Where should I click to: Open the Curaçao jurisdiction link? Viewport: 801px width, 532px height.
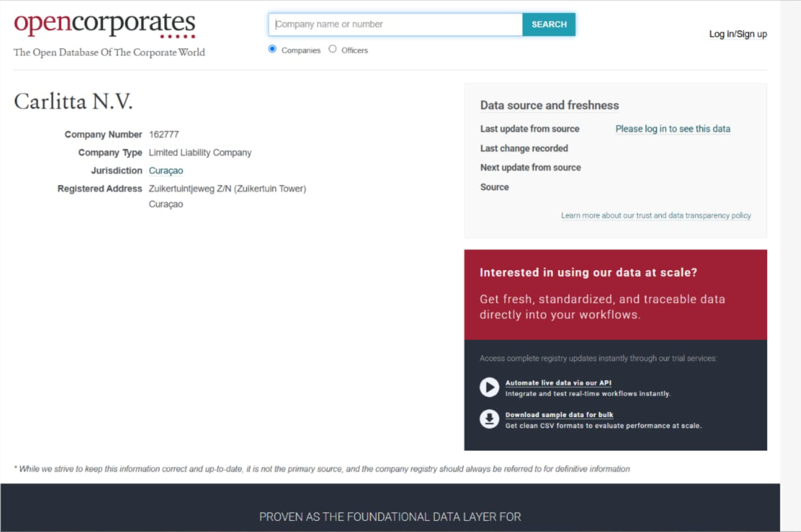click(166, 171)
